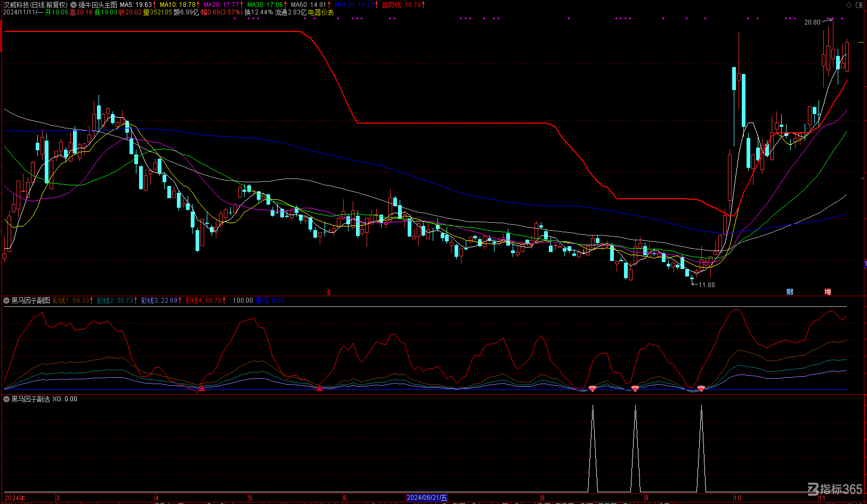Expand the 黑马因子副选 indicator dropdown arrow
Screen dimensions: 867x504
(x=6, y=399)
